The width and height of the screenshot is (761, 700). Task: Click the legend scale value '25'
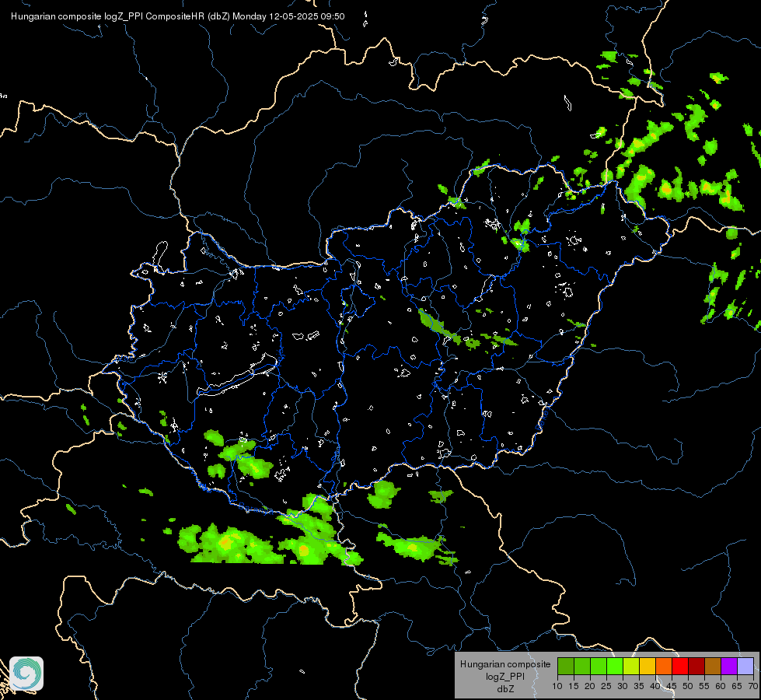click(606, 687)
